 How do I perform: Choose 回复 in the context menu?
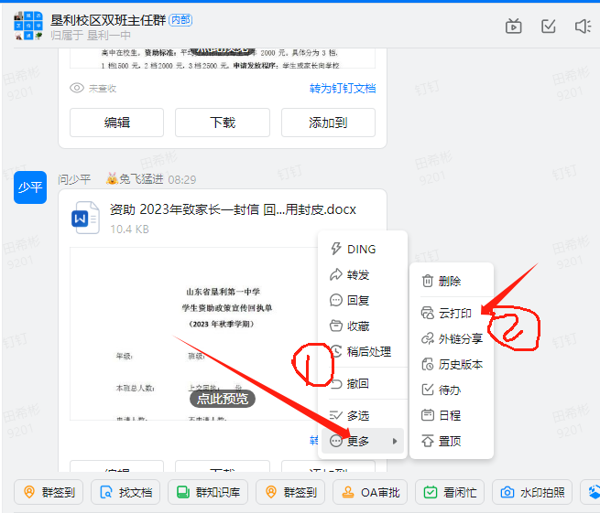coord(362,300)
